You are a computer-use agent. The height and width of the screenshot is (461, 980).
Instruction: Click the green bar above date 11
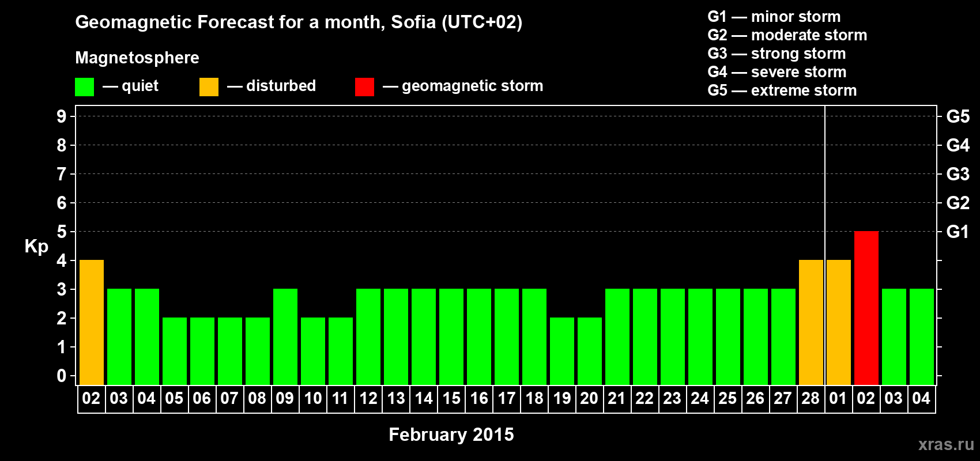pyautogui.click(x=340, y=351)
